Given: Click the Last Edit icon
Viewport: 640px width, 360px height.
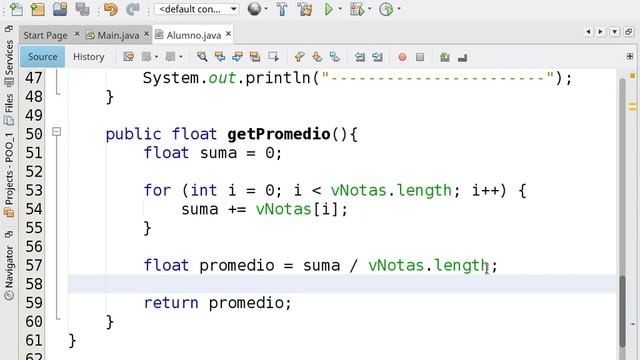Looking at the screenshot, I should click(129, 57).
